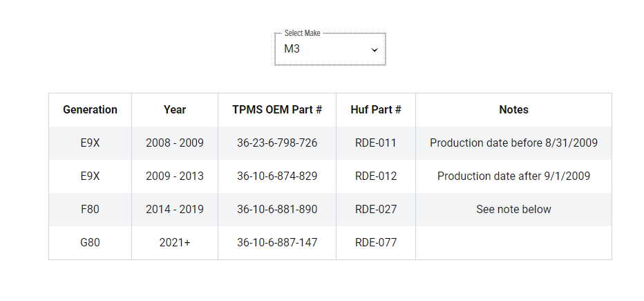Screen dimensions: 644x301
Task: Select OEM part number 36-10-6-881-890
Action: pyautogui.click(x=277, y=209)
